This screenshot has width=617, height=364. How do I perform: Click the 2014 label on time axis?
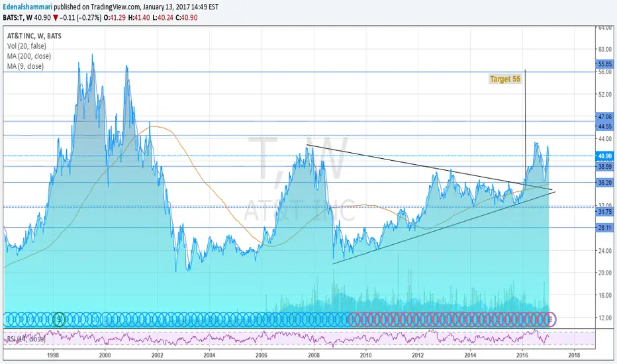click(470, 355)
